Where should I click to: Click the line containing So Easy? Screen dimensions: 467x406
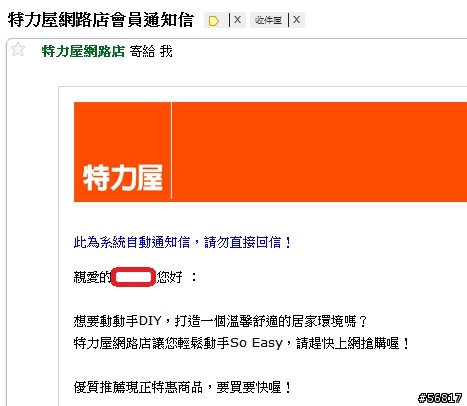[241, 343]
